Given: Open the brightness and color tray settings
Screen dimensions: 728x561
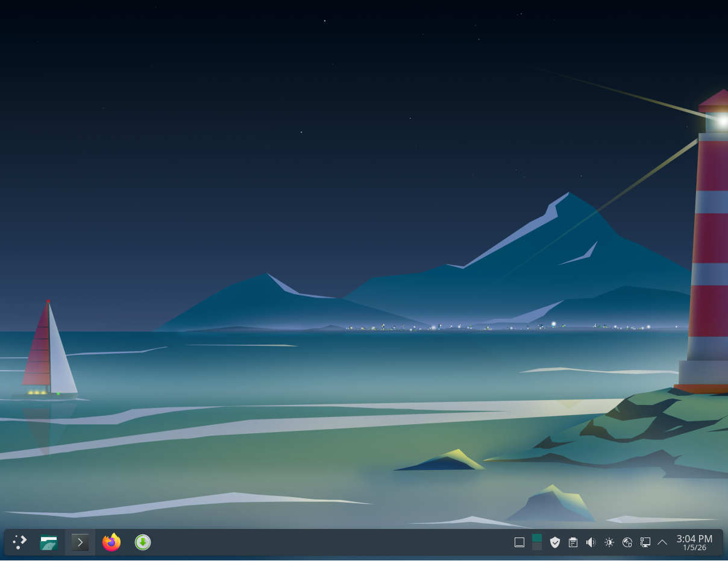Looking at the screenshot, I should pyautogui.click(x=609, y=542).
